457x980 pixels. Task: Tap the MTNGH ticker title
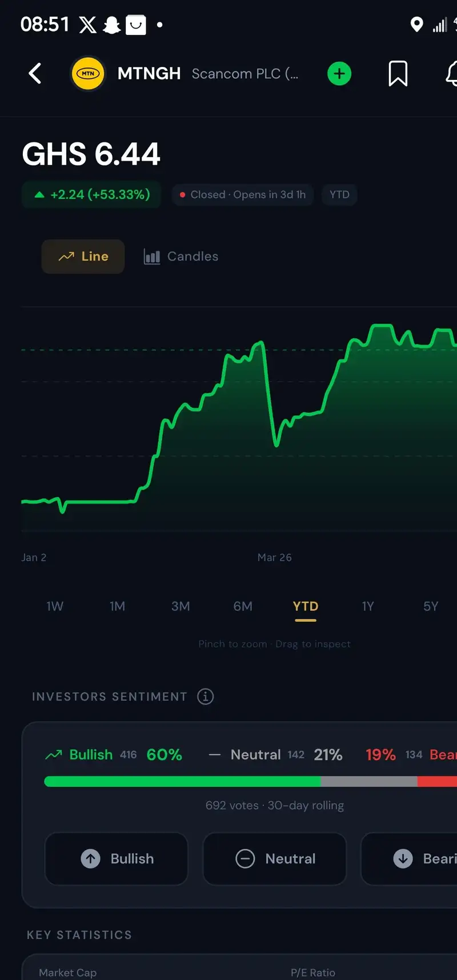click(x=149, y=74)
